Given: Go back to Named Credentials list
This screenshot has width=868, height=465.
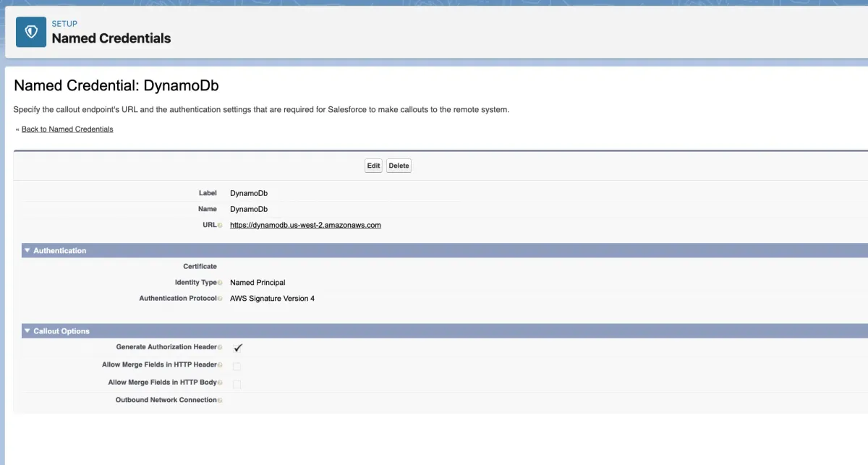Looking at the screenshot, I should (67, 129).
